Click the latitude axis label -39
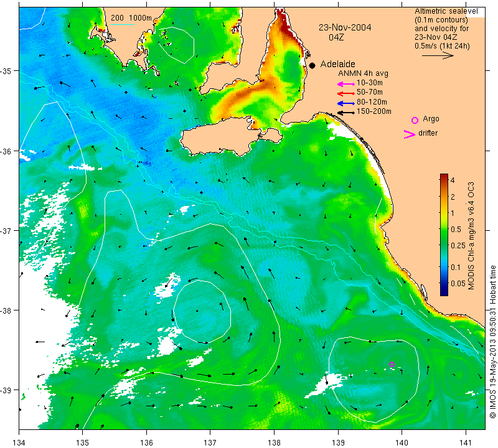This screenshot has width=498, height=448. click(6, 390)
